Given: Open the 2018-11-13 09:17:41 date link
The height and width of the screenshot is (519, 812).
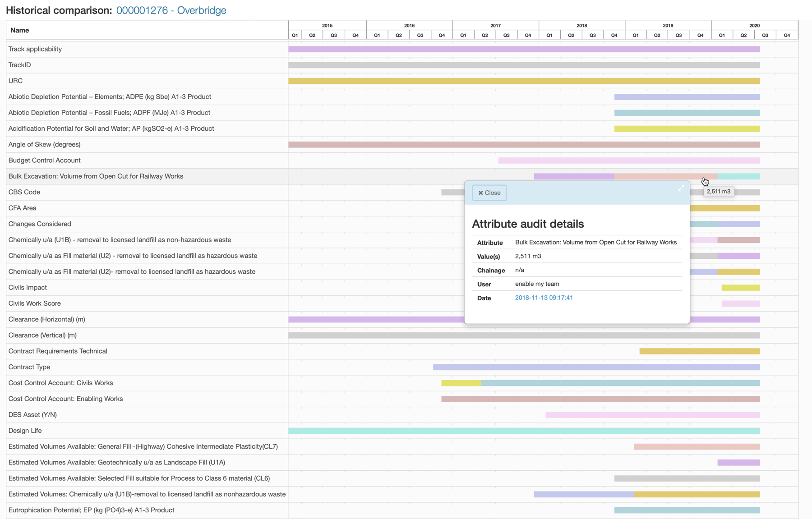Looking at the screenshot, I should pos(544,298).
